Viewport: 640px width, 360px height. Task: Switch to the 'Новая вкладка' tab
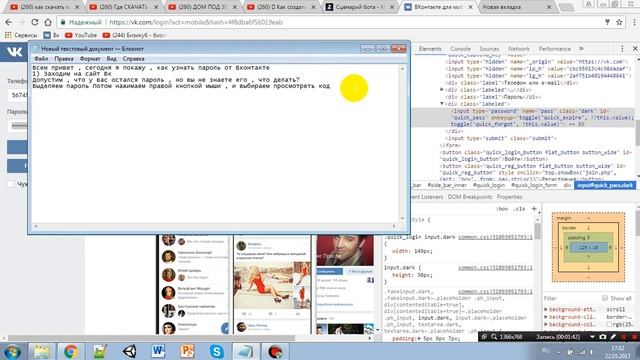pos(516,7)
